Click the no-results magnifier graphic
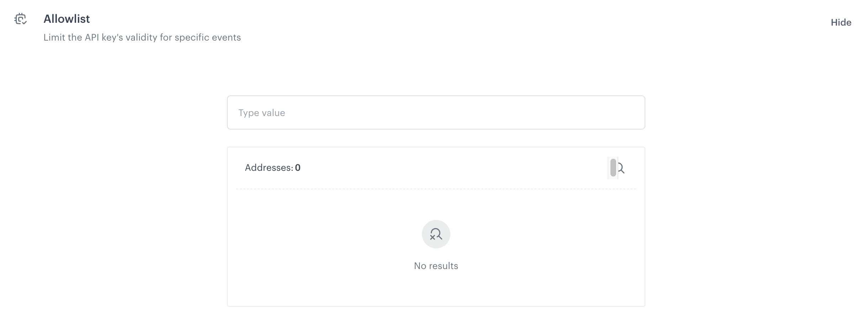868x321 pixels. click(435, 234)
